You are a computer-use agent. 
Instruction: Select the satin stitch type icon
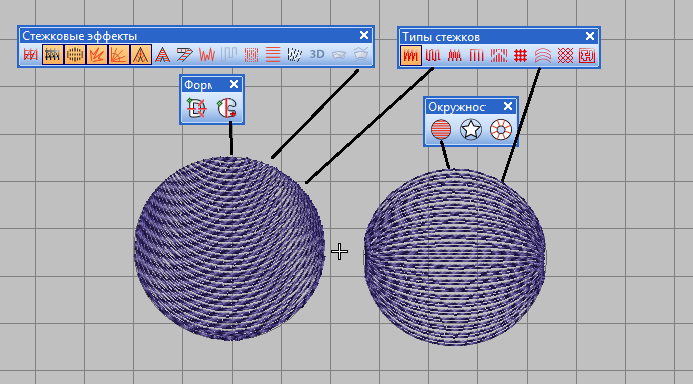pos(410,55)
